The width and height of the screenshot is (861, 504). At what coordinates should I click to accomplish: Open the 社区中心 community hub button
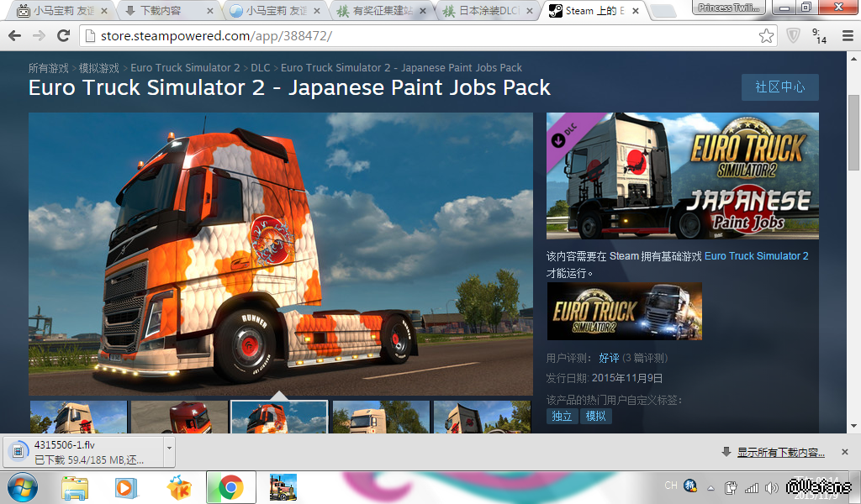tap(779, 87)
